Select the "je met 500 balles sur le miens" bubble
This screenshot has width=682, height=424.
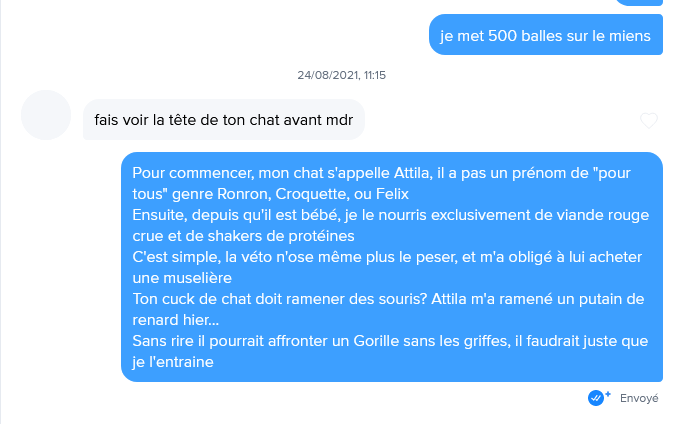pos(546,37)
